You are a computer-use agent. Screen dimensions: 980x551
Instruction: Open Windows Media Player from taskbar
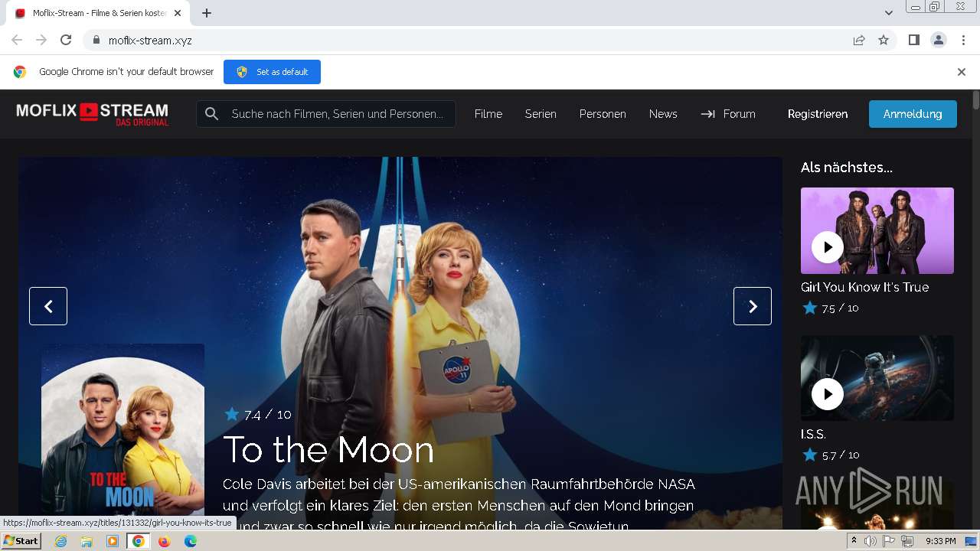pyautogui.click(x=113, y=541)
